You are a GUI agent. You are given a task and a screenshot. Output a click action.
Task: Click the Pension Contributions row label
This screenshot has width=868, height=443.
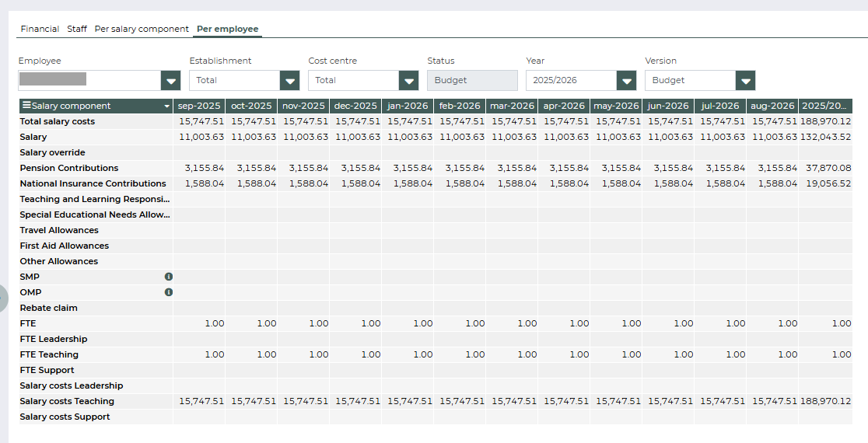click(69, 168)
